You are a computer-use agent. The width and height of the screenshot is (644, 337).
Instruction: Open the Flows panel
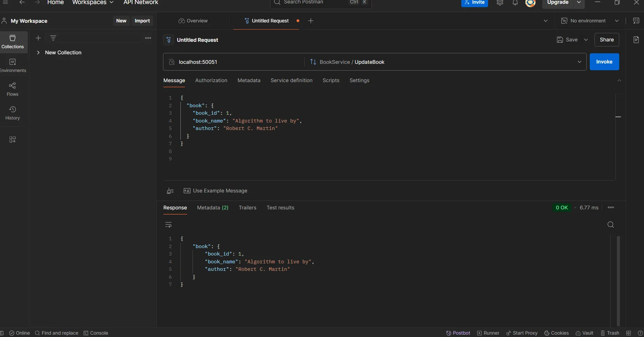[13, 89]
